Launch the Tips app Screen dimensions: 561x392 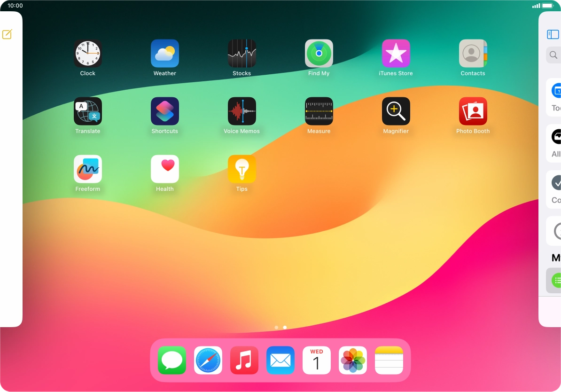242,169
